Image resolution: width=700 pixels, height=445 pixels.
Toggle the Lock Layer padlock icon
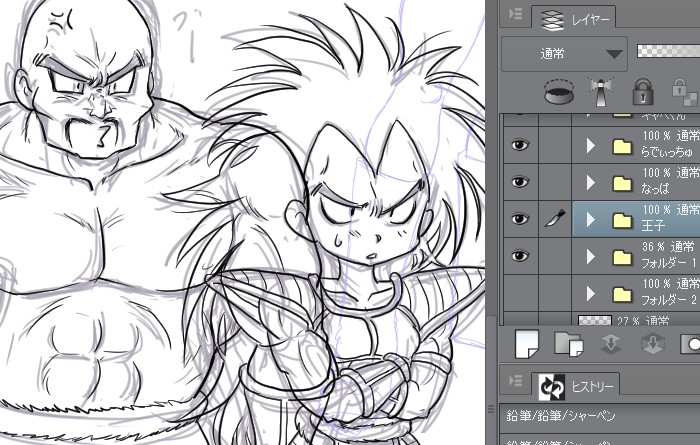point(642,92)
